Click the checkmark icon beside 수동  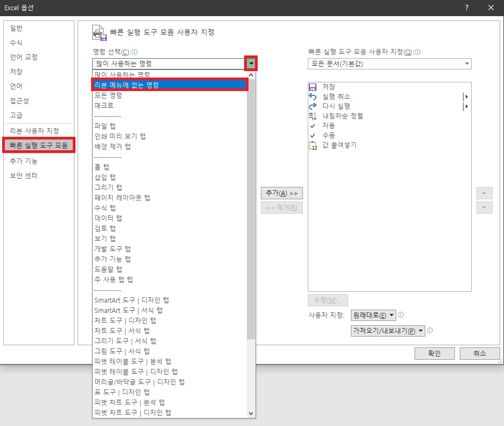pos(313,136)
